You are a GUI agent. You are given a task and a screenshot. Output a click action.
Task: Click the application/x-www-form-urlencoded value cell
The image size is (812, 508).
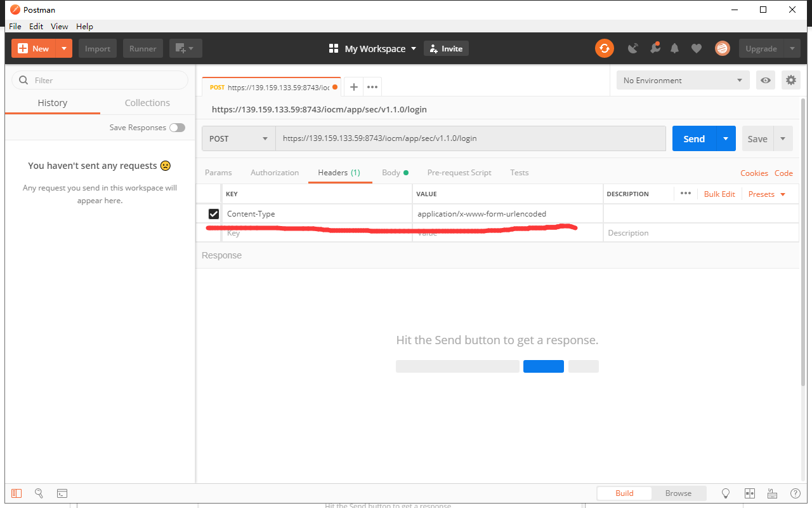click(x=507, y=213)
